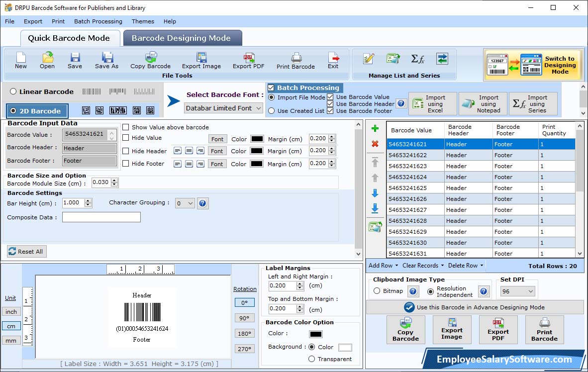The image size is (588, 372).
Task: Click the Exit icon
Action: pyautogui.click(x=333, y=61)
